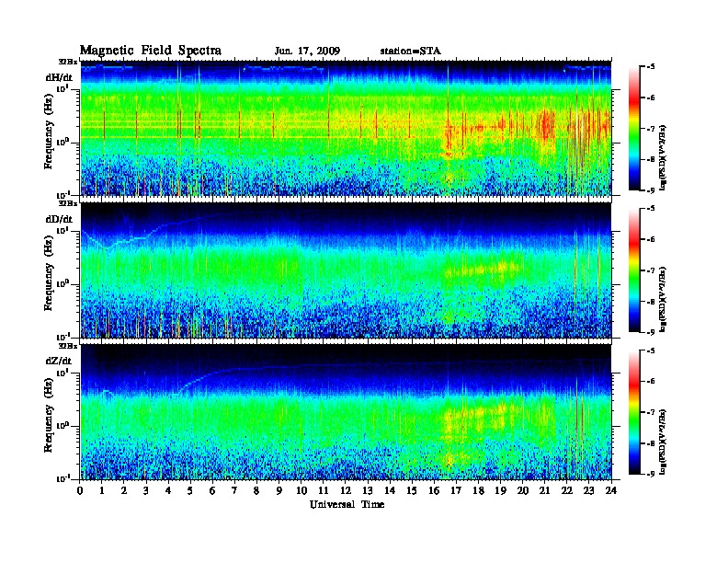Click hour tick label "17" on time axis
The width and height of the screenshot is (728, 563).
click(457, 491)
